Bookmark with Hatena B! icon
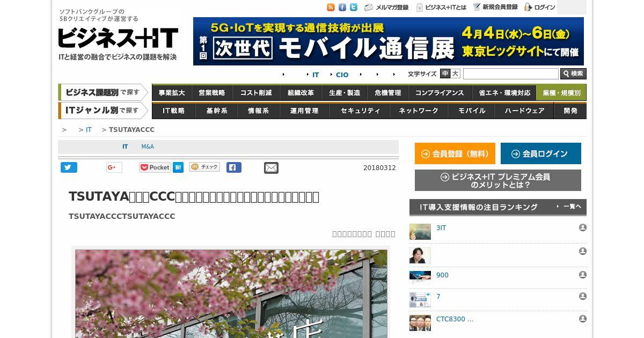This screenshot has height=338, width=644. click(x=178, y=167)
